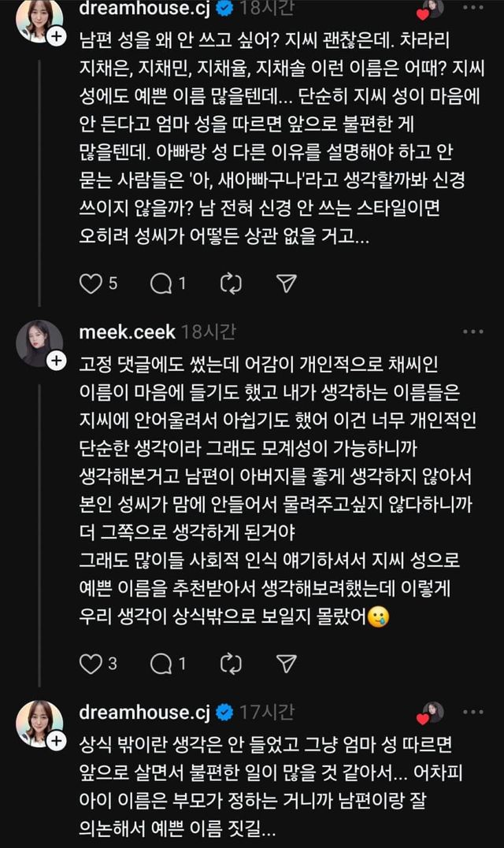The image size is (504, 848).
Task: Open more options for meek.ceek's comment
Action: [x=473, y=332]
